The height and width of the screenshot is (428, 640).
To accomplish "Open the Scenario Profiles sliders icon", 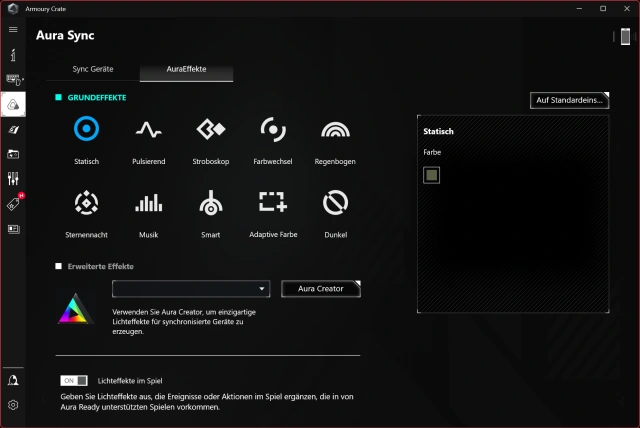I will click(13, 179).
